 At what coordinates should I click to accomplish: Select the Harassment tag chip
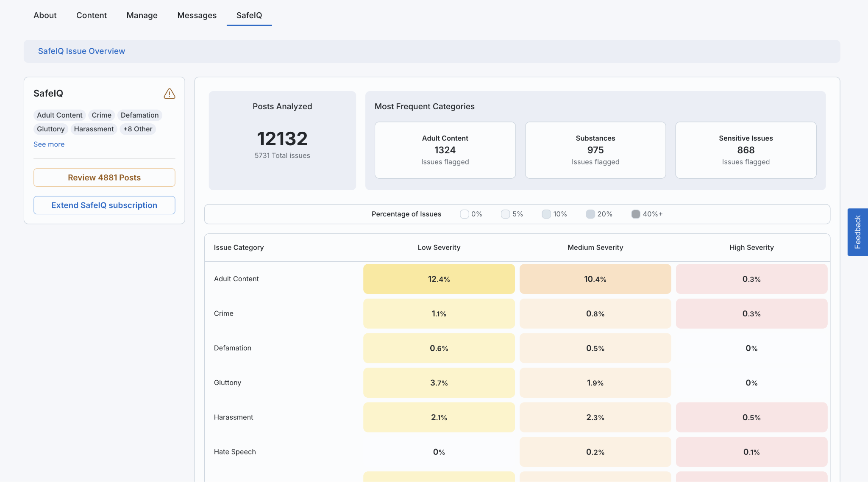[94, 129]
